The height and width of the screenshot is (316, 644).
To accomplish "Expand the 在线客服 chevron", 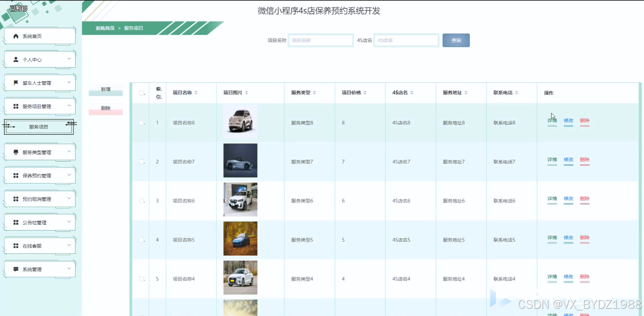I will point(69,245).
